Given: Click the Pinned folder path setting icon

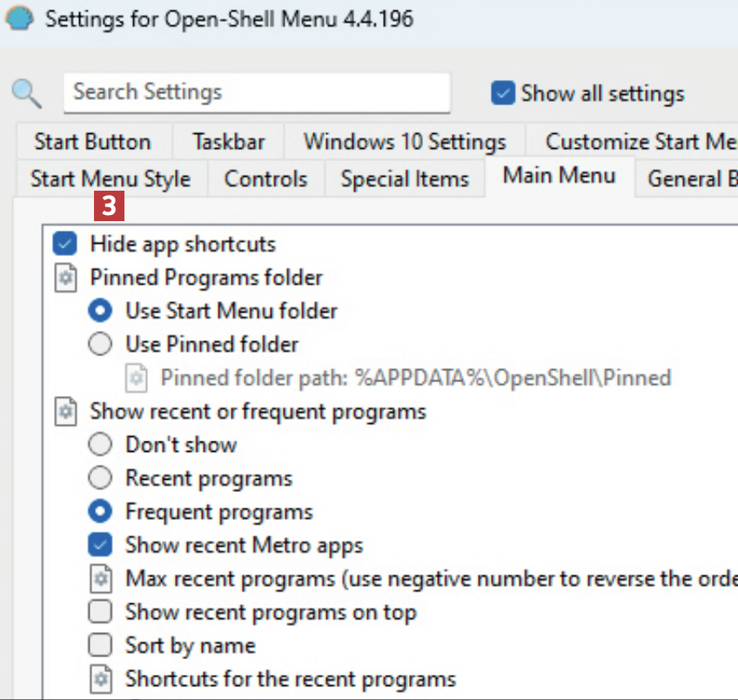Looking at the screenshot, I should (137, 378).
